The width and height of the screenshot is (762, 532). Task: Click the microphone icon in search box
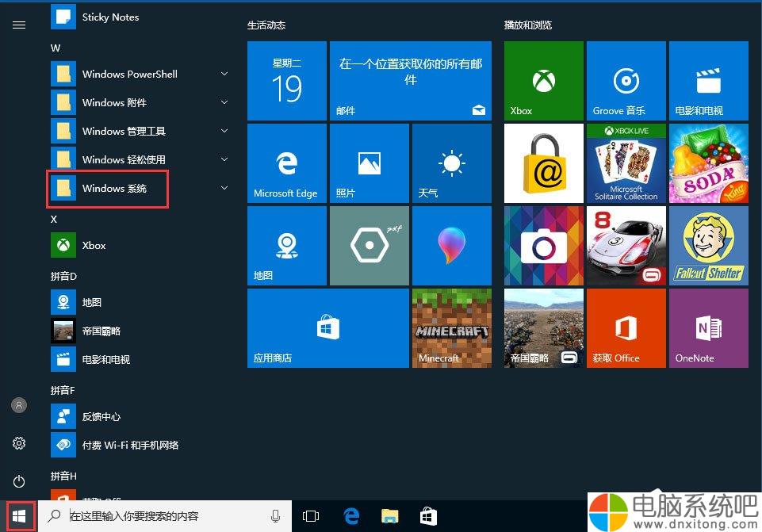pyautogui.click(x=276, y=516)
